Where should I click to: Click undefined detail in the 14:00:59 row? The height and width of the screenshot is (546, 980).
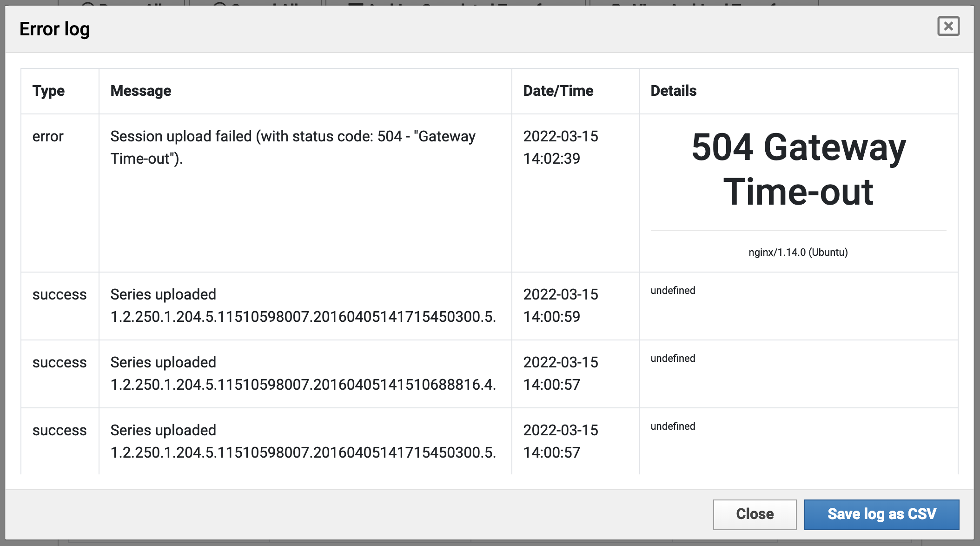pyautogui.click(x=673, y=291)
